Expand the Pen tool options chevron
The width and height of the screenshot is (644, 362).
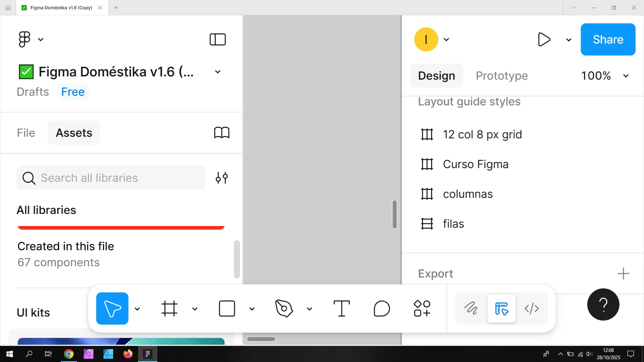pos(310,309)
